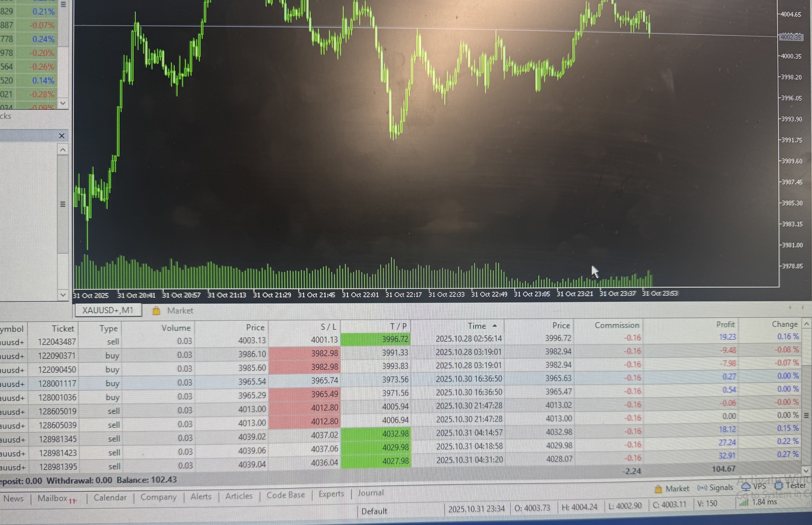Click the 4002.35 current price label on axis

point(791,37)
